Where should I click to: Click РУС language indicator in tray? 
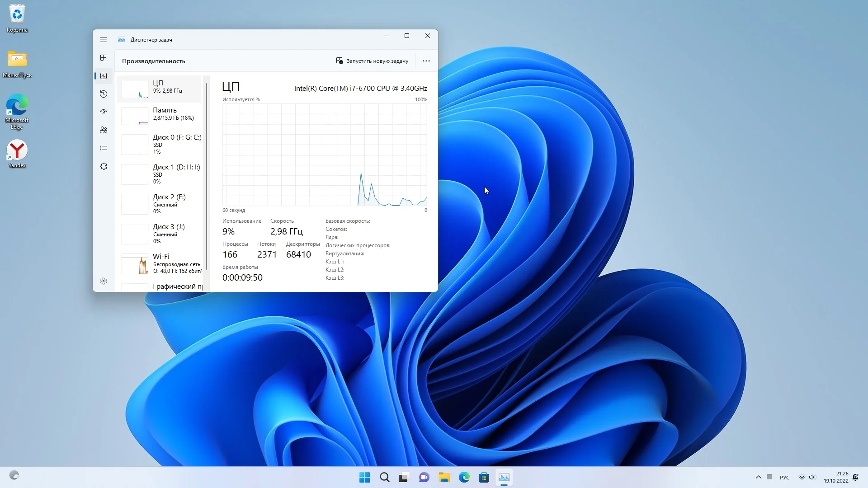[x=784, y=478]
